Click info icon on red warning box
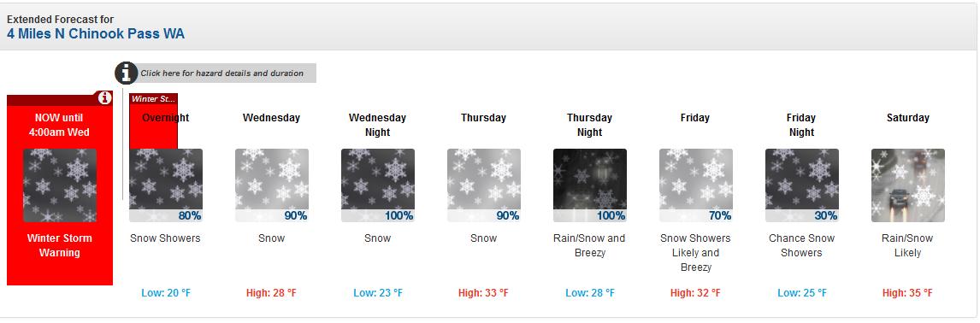The width and height of the screenshot is (980, 323). click(x=105, y=98)
